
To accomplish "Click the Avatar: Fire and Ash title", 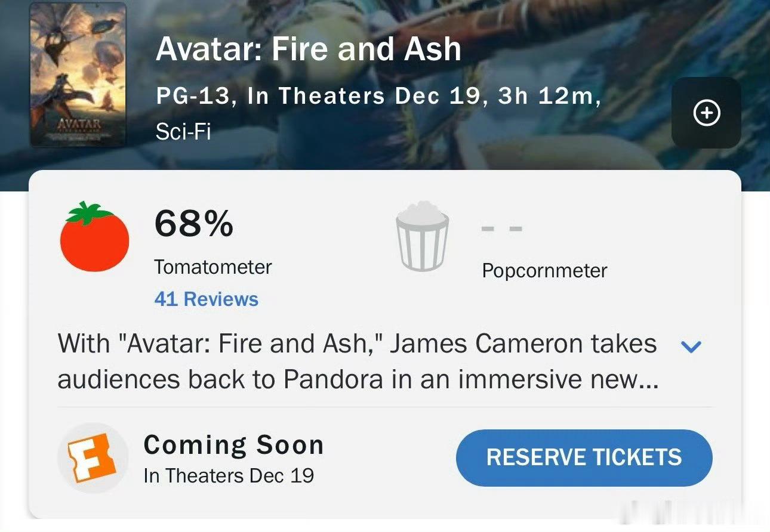I will coord(308,48).
